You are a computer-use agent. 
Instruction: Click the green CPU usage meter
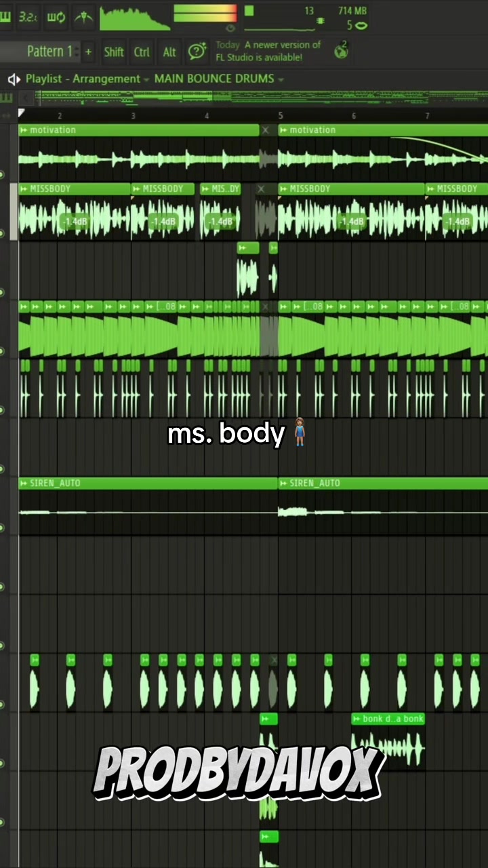coord(249,11)
